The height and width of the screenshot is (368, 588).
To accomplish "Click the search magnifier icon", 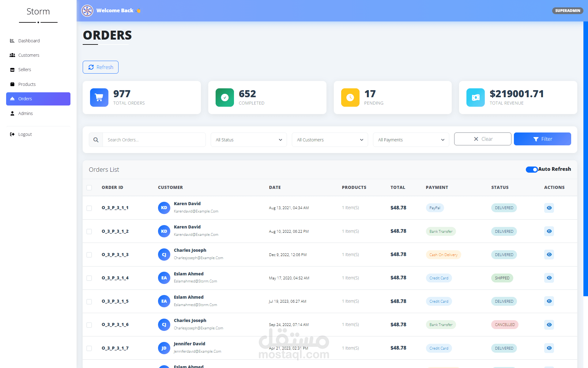I will (96, 140).
